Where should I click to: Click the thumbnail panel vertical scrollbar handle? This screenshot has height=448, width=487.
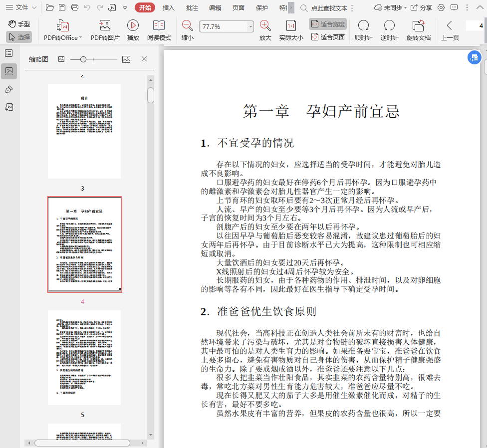[151, 95]
